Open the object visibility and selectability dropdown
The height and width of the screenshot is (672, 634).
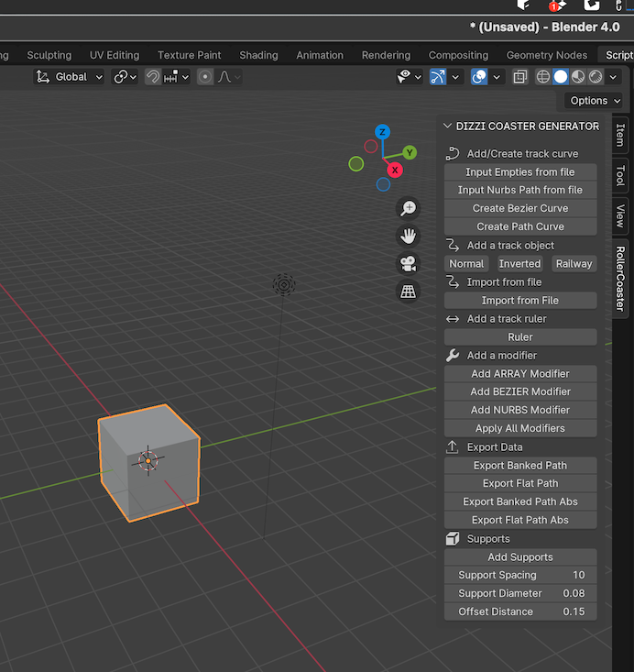pos(410,77)
